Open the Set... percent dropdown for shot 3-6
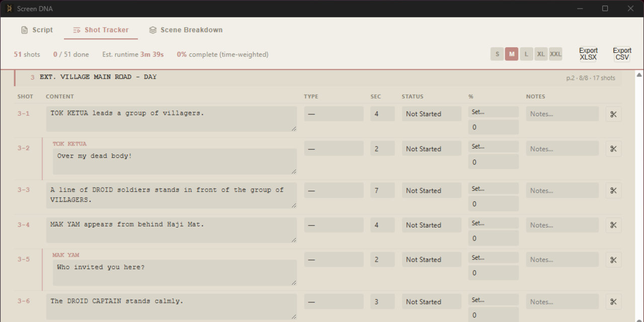Image resolution: width=644 pixels, height=322 pixels. [493, 299]
